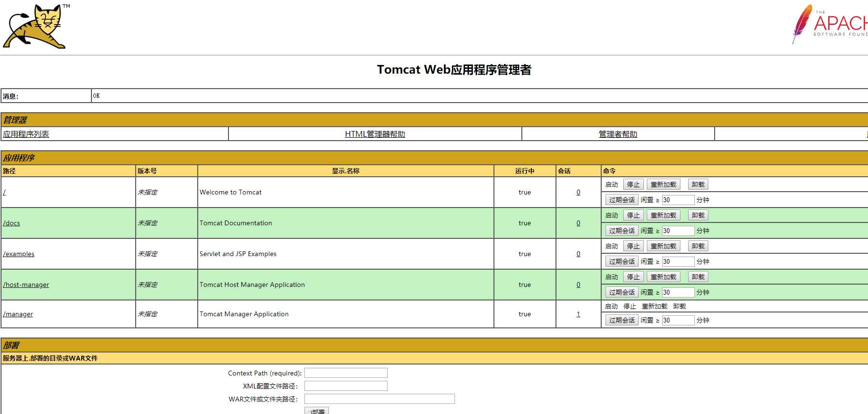Click idle minutes field in /examples row
868x414 pixels.
[678, 261]
